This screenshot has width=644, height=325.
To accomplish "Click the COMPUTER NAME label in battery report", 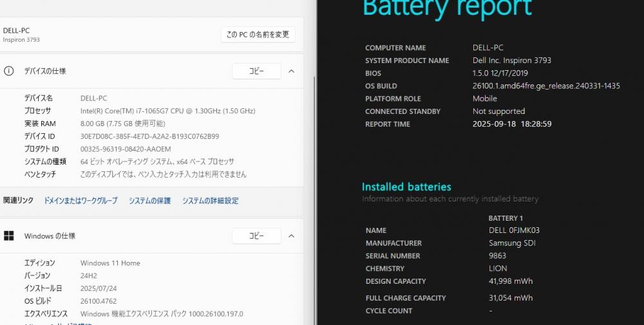I will coord(395,48).
